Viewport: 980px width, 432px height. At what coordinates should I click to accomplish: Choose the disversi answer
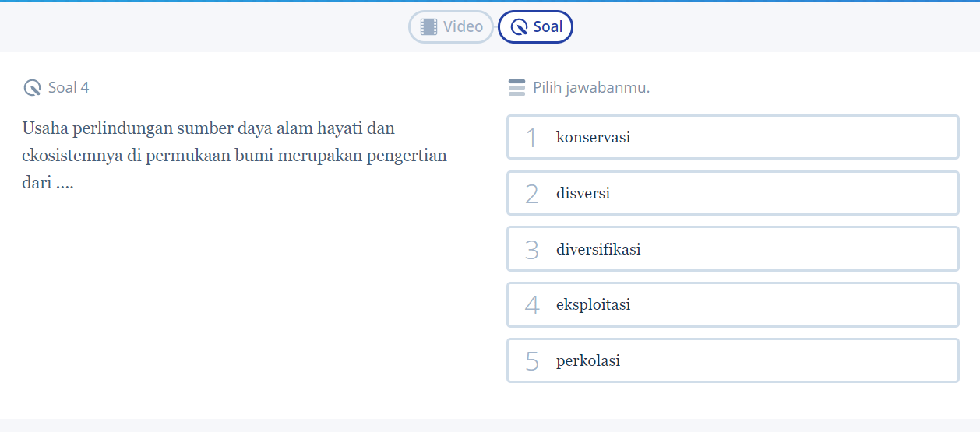click(x=732, y=193)
